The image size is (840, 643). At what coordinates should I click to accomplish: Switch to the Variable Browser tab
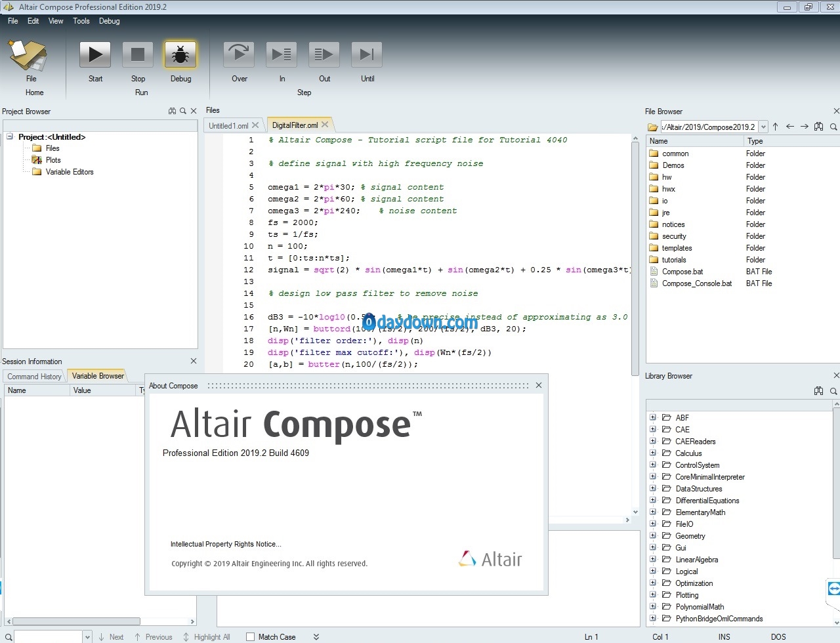click(98, 376)
